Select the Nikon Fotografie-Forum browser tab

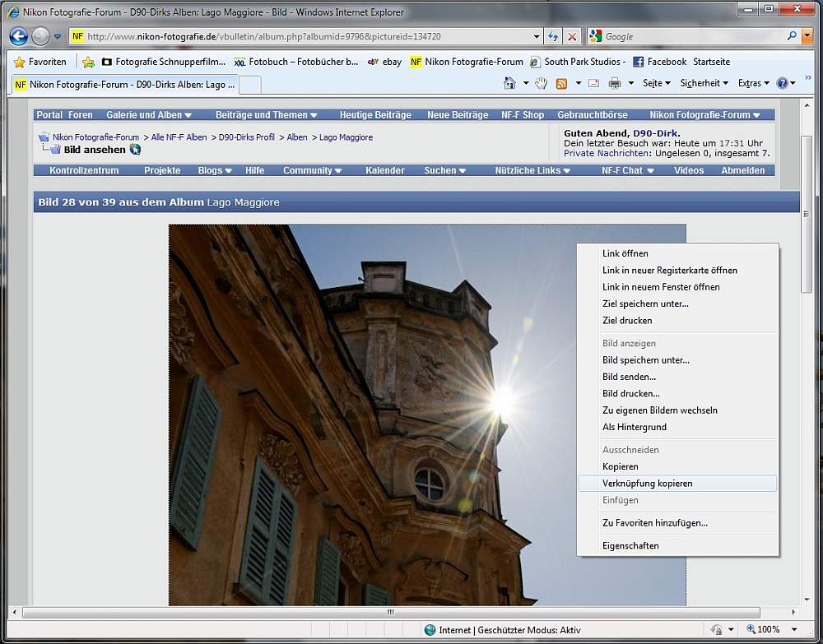point(125,85)
